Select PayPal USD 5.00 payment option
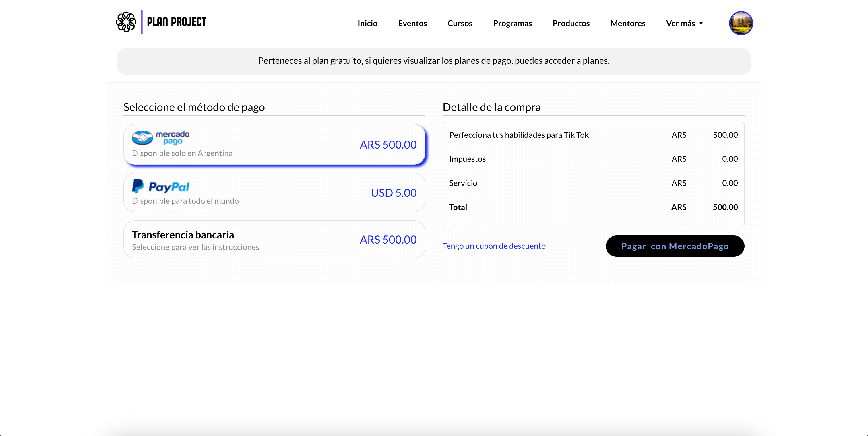 pos(274,192)
